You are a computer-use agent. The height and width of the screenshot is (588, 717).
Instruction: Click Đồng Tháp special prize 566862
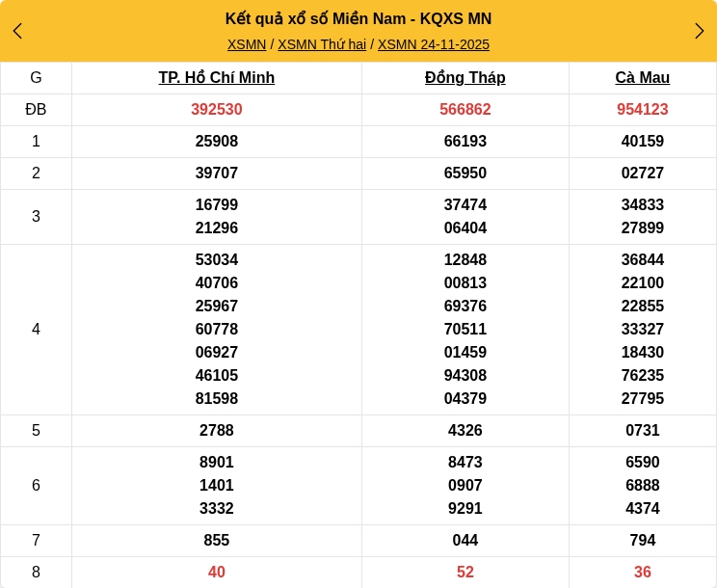point(465,110)
